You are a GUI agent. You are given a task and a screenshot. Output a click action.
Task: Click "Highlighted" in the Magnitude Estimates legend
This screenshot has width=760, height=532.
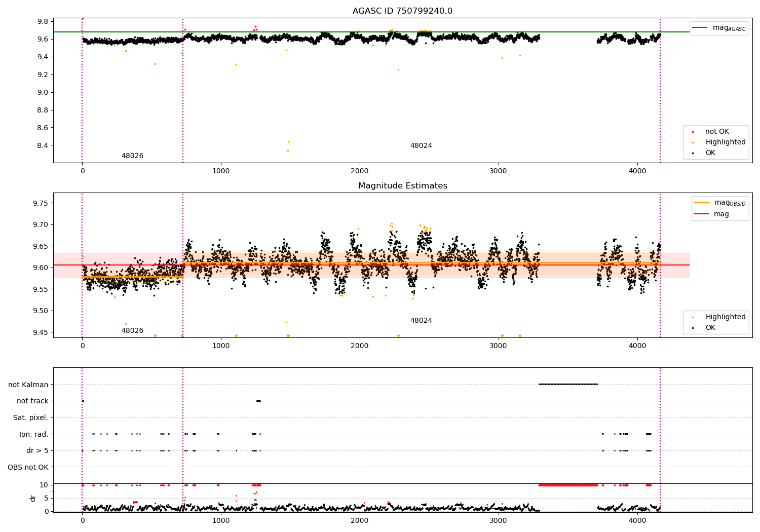(x=726, y=317)
